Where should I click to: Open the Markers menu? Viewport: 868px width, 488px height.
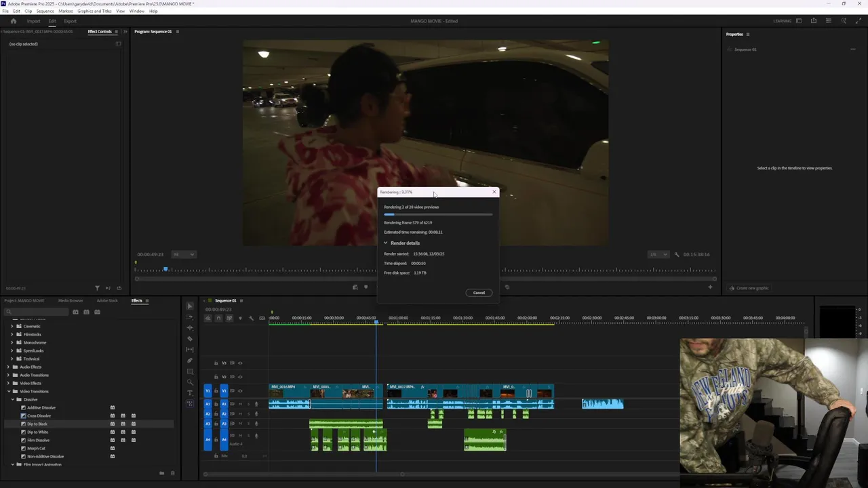click(x=66, y=12)
